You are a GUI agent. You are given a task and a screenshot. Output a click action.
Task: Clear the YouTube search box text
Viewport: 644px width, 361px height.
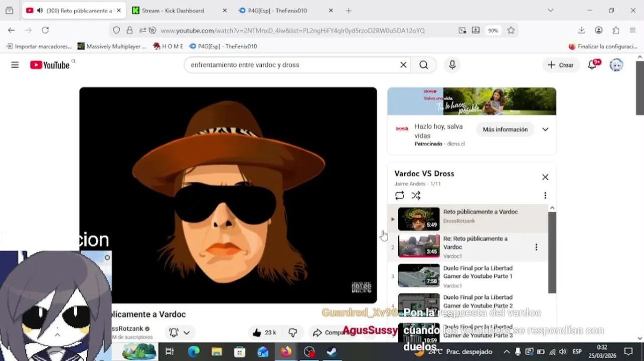point(403,65)
